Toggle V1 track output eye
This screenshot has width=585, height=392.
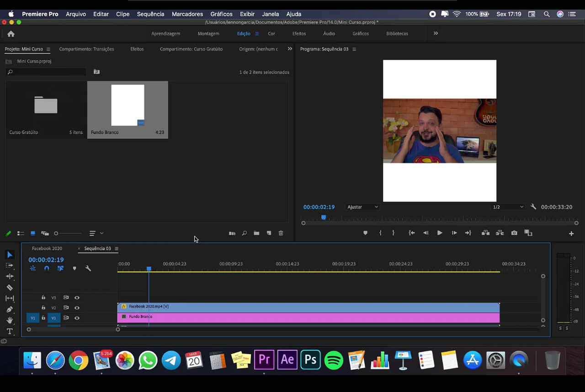coord(77,318)
